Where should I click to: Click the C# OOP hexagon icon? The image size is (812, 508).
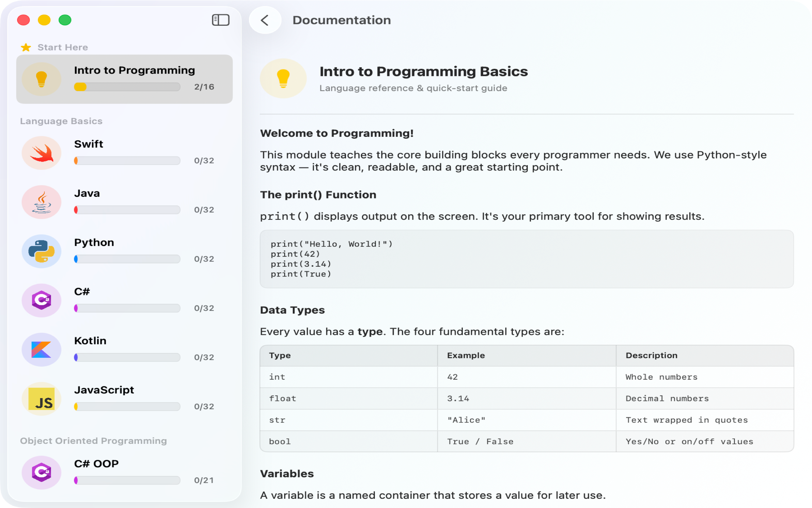click(x=42, y=473)
